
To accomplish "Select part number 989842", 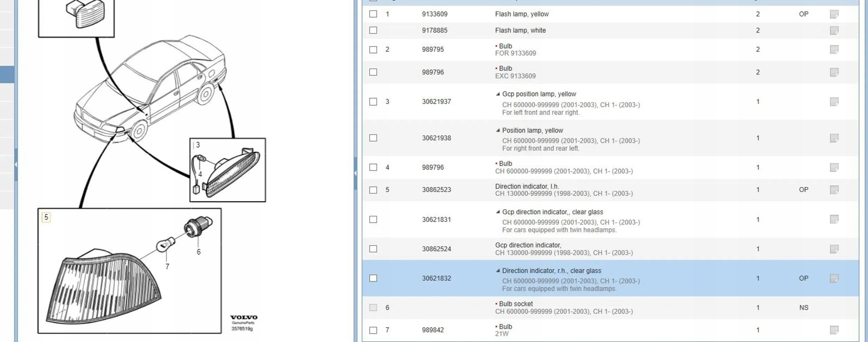I will coord(433,330).
